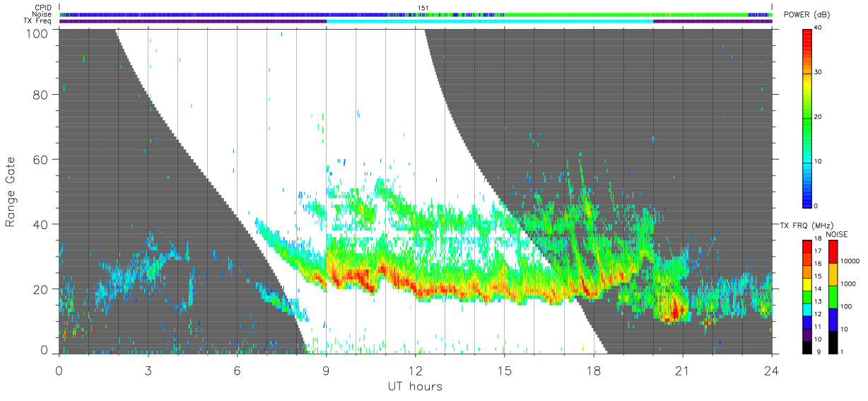Image resolution: width=868 pixels, height=401 pixels.
Task: Click the "6" tick on the UT hours axis
Action: [237, 370]
